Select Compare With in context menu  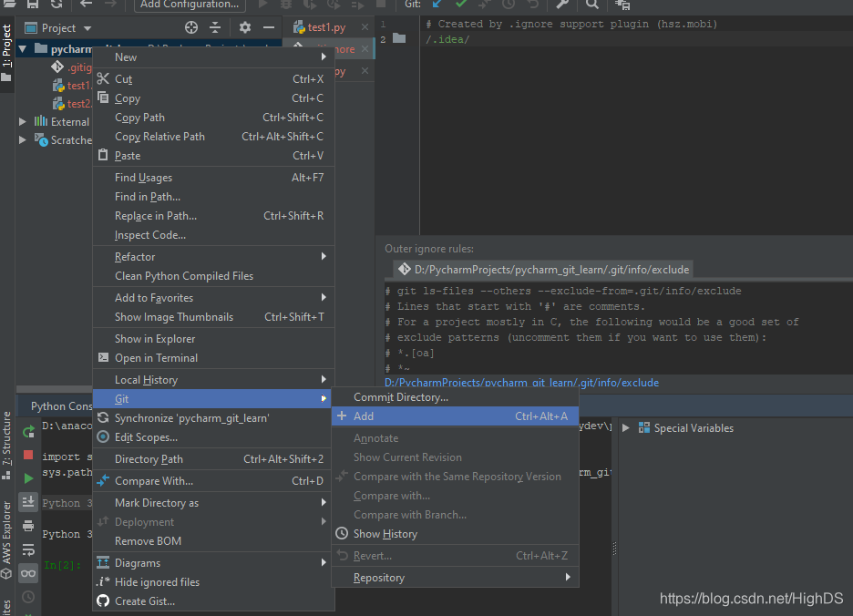pyautogui.click(x=214, y=481)
